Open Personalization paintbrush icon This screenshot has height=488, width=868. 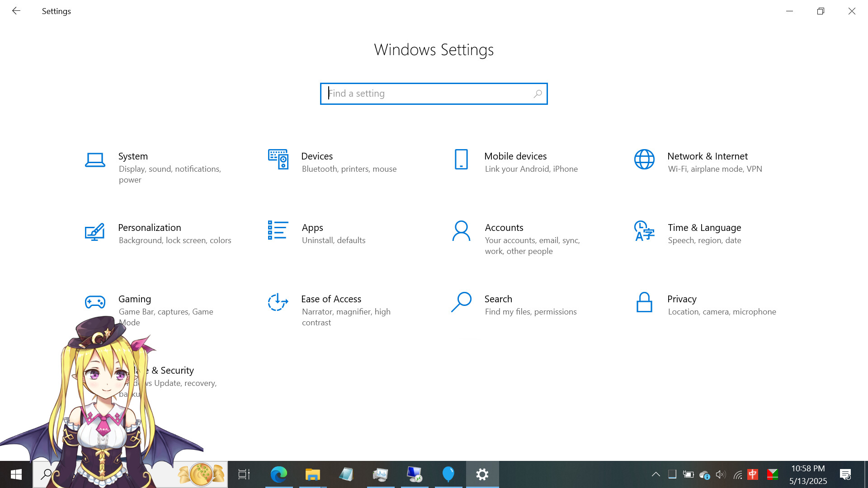95,232
